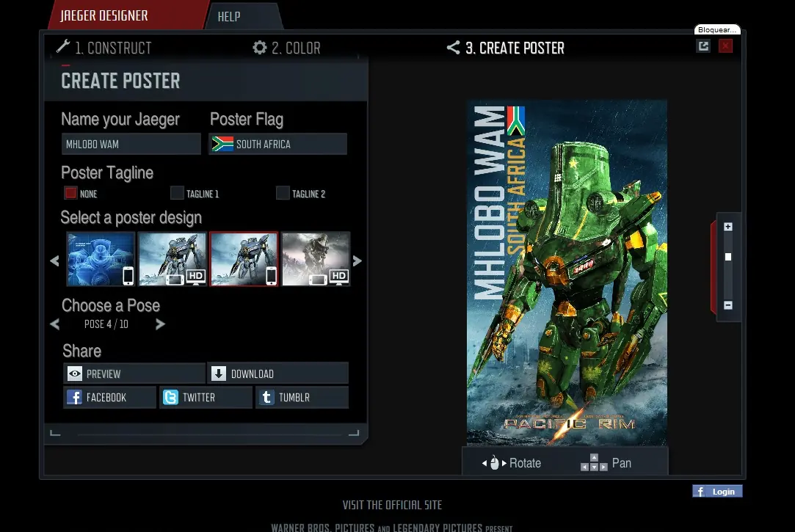795x532 pixels.
Task: Zoom in with the plus button
Action: click(x=728, y=227)
